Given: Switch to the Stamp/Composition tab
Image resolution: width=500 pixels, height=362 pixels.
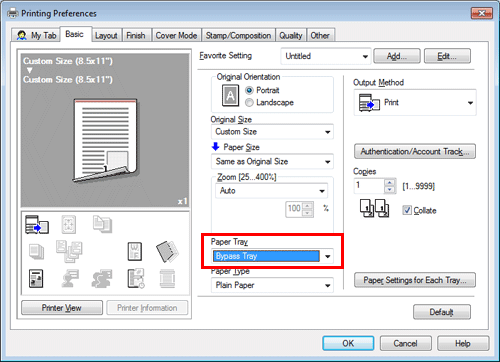Looking at the screenshot, I should [x=238, y=35].
